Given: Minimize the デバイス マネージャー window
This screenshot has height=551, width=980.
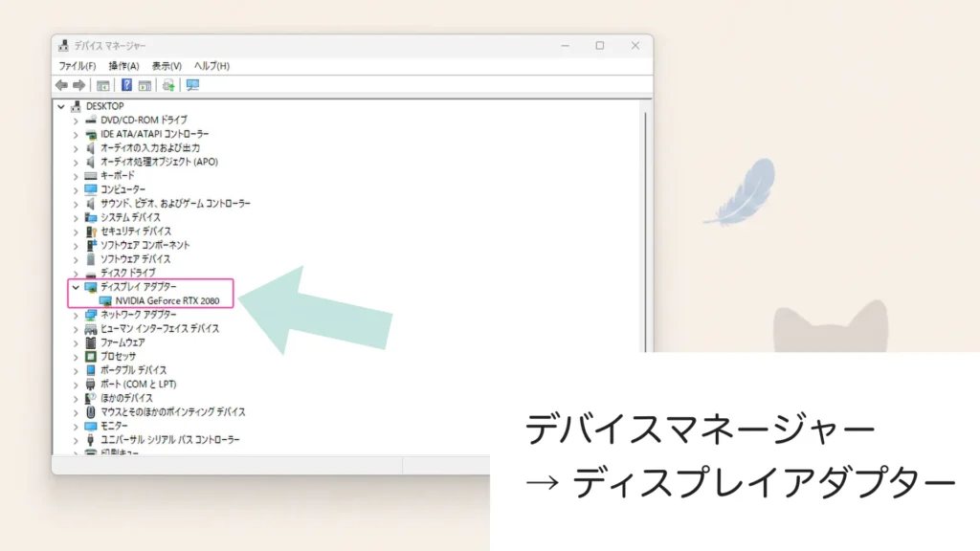Looking at the screenshot, I should [565, 46].
